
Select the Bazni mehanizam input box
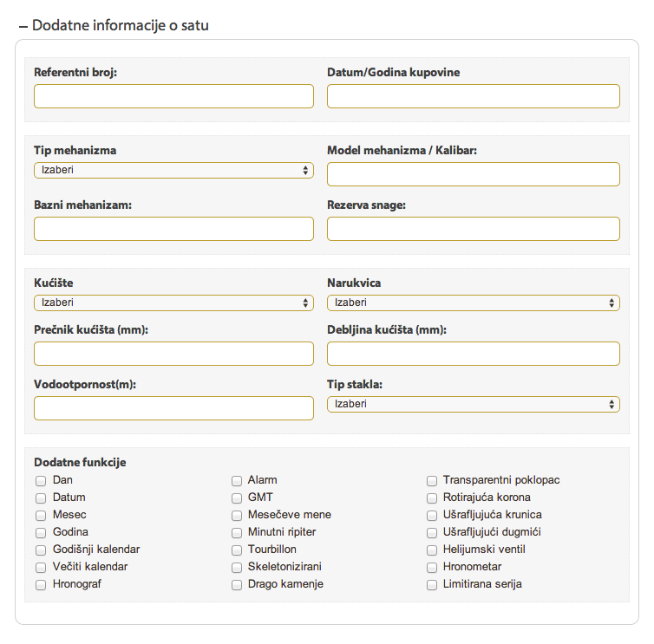pyautogui.click(x=173, y=229)
